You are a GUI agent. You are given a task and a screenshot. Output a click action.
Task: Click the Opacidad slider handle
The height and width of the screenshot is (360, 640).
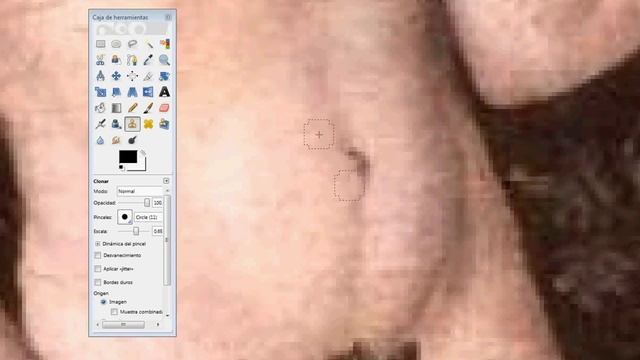(x=147, y=202)
